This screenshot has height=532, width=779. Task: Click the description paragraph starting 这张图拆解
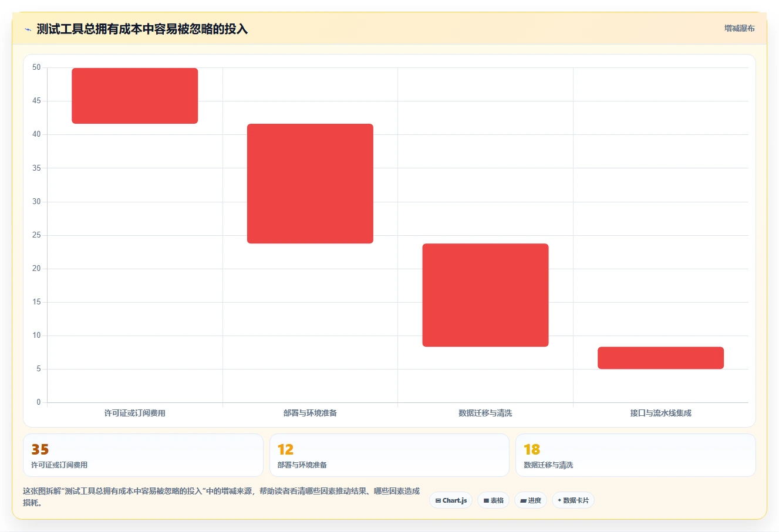coord(221,497)
